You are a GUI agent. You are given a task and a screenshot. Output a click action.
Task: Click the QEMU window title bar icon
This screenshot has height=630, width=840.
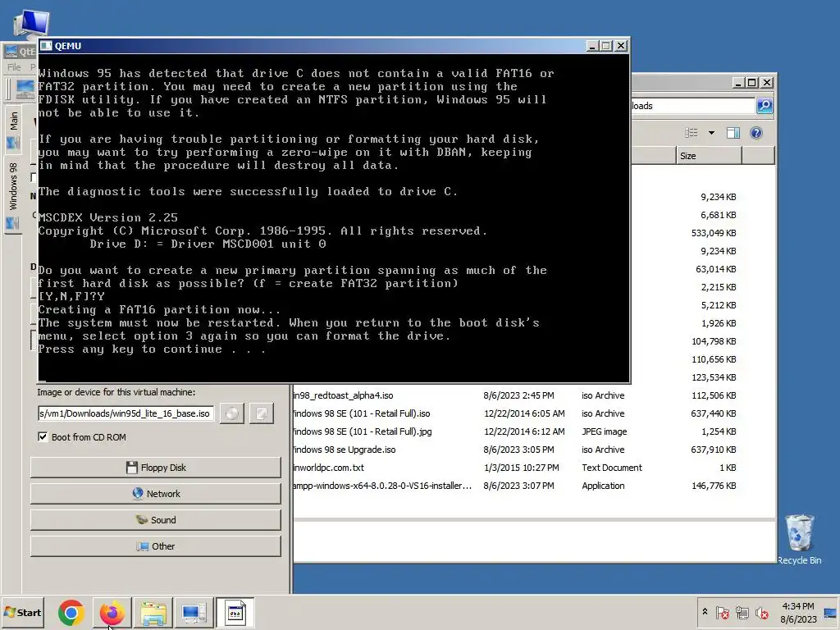point(46,46)
